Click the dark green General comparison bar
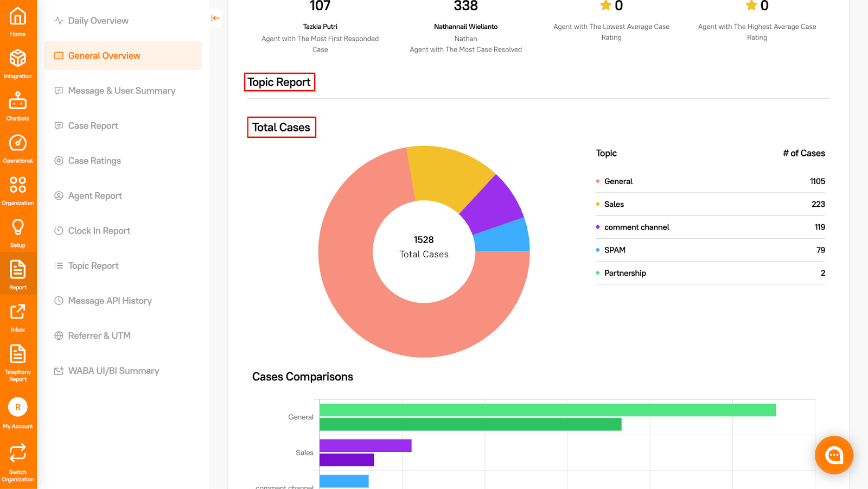The height and width of the screenshot is (489, 868). click(470, 424)
